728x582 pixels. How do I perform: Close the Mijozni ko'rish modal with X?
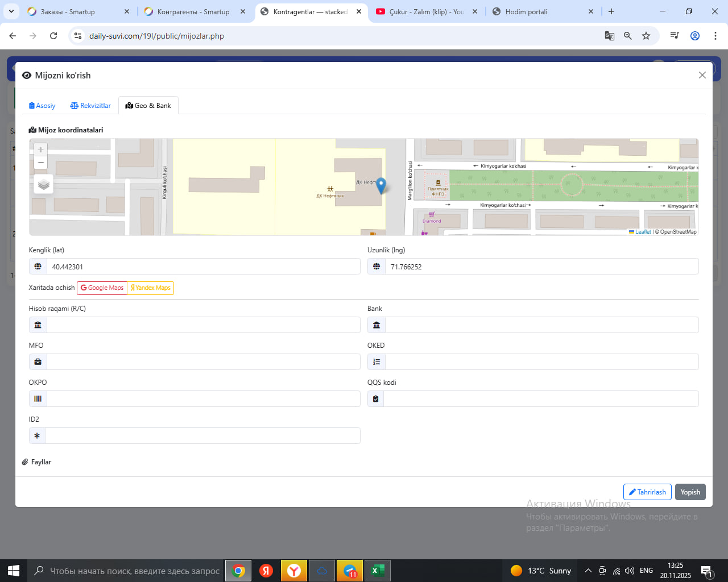702,76
